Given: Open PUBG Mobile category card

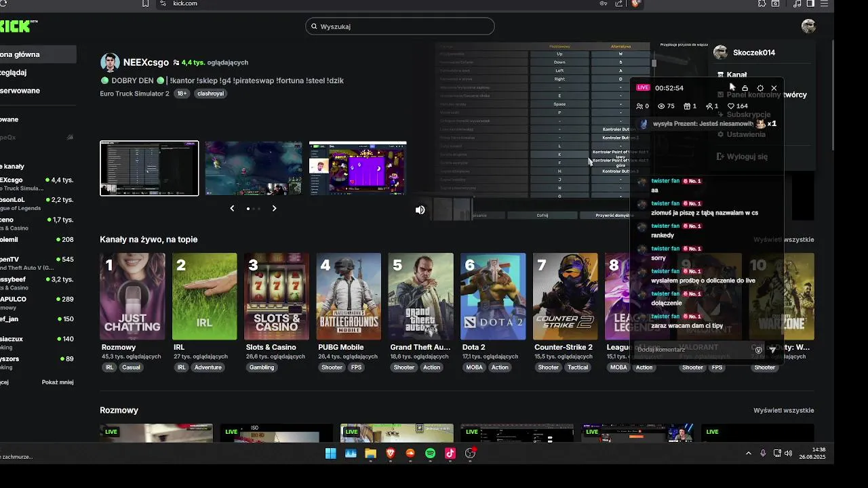Looking at the screenshot, I should click(349, 296).
